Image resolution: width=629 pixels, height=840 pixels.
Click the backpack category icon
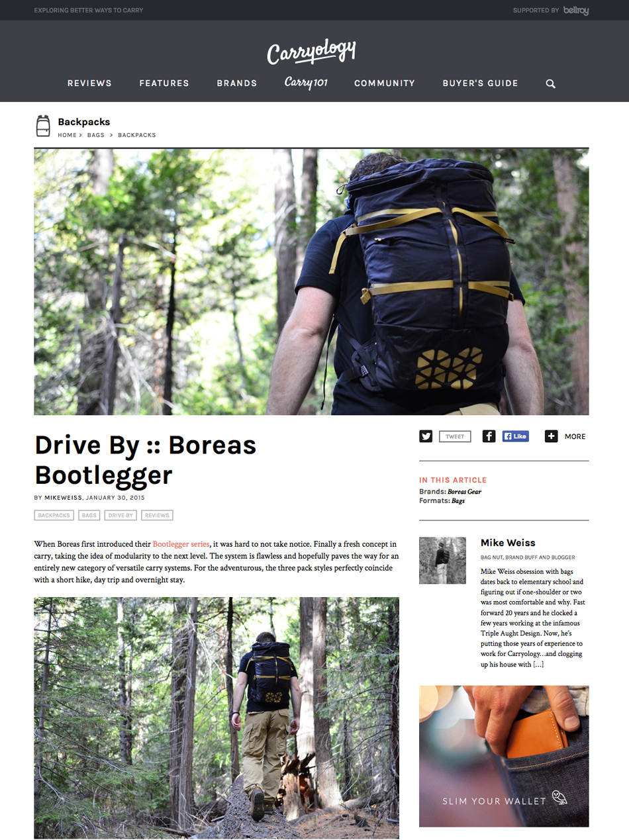point(43,126)
